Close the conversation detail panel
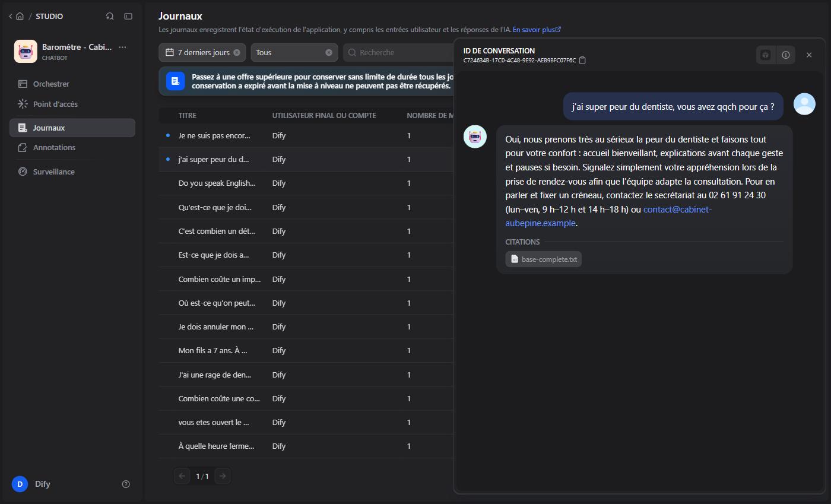 (809, 55)
